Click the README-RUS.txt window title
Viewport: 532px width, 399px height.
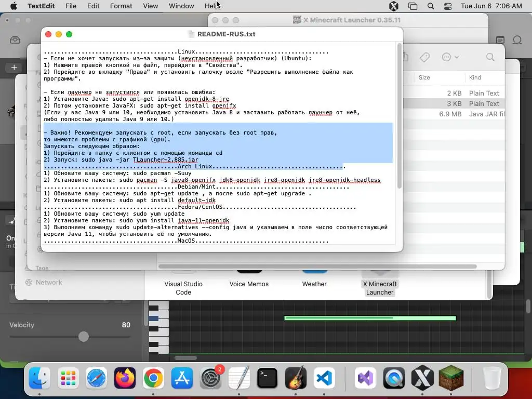coord(227,34)
